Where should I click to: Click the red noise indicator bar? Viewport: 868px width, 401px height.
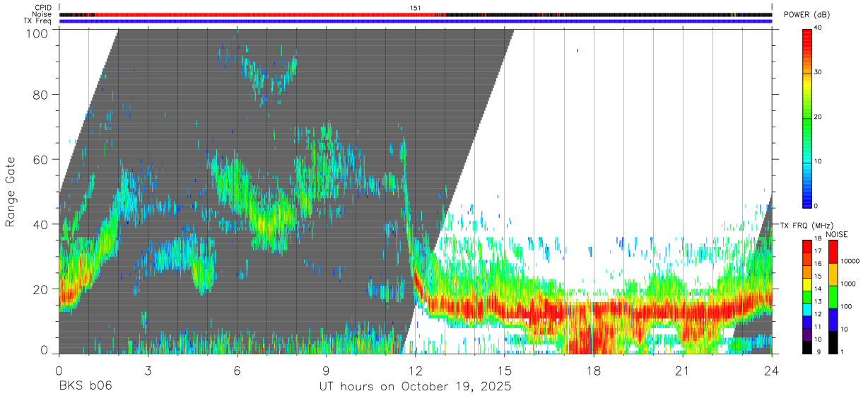pyautogui.click(x=416, y=14)
